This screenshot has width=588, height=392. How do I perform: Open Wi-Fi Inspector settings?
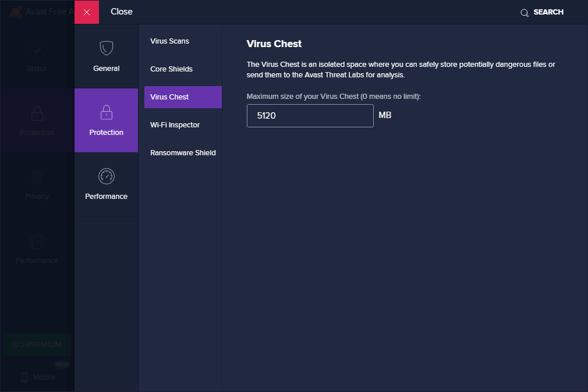[183, 125]
